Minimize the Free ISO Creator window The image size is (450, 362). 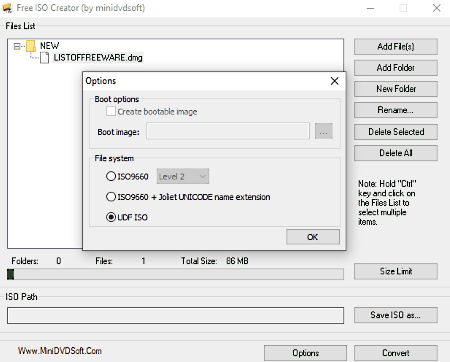pos(370,8)
